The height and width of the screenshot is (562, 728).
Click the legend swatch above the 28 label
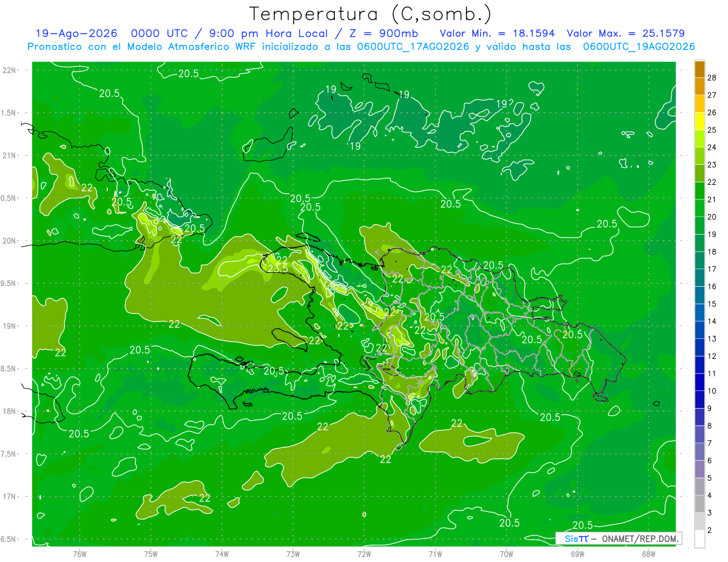pyautogui.click(x=699, y=69)
